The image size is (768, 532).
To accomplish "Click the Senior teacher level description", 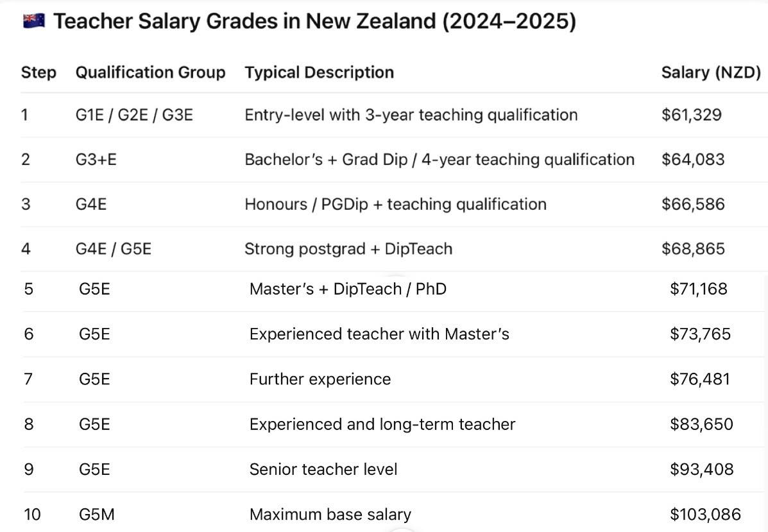I will 323,469.
